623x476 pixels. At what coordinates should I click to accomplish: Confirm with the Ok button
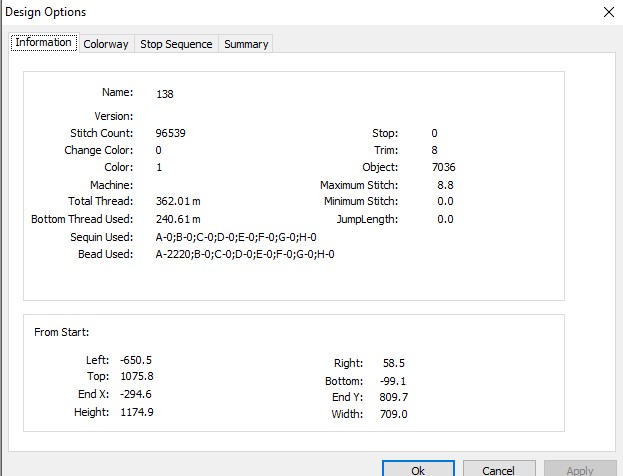(418, 470)
